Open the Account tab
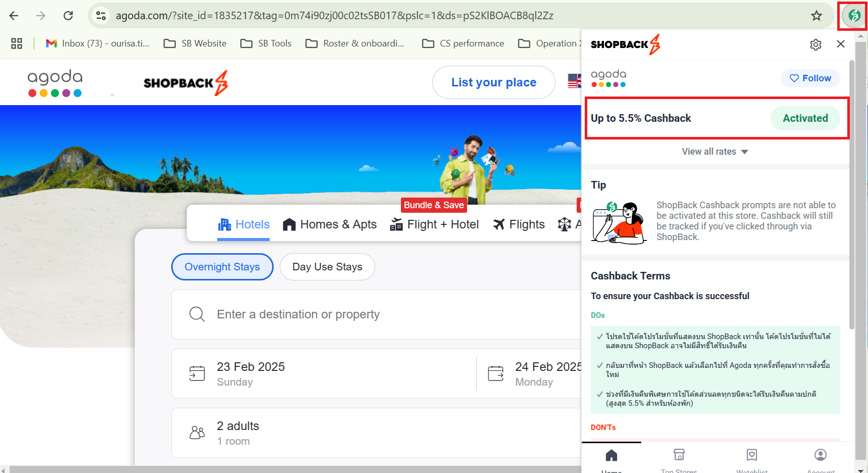This screenshot has width=868, height=473. (821, 459)
